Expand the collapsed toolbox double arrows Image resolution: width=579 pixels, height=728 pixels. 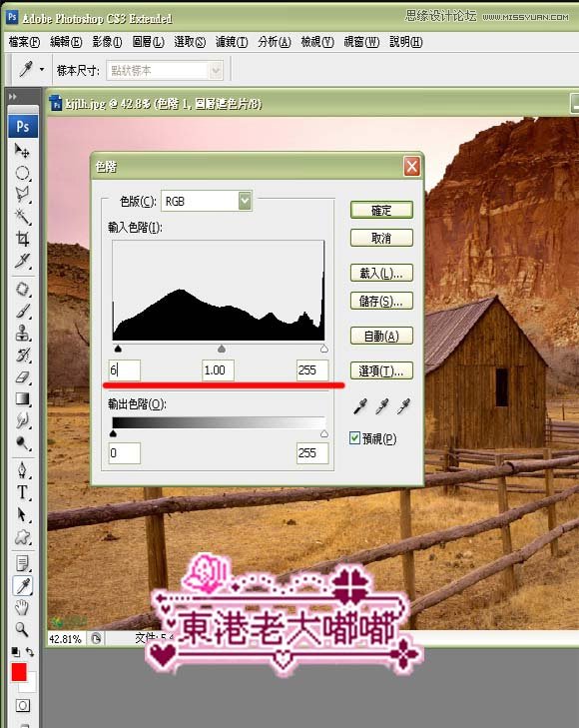(13, 97)
